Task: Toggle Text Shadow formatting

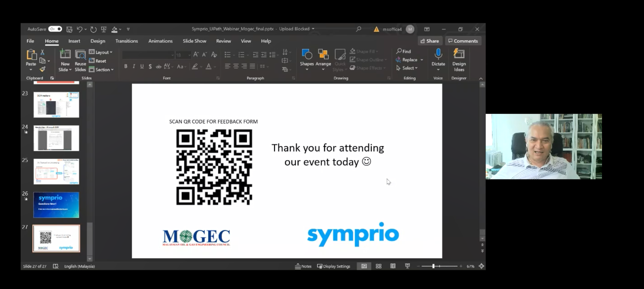Action: pos(150,66)
